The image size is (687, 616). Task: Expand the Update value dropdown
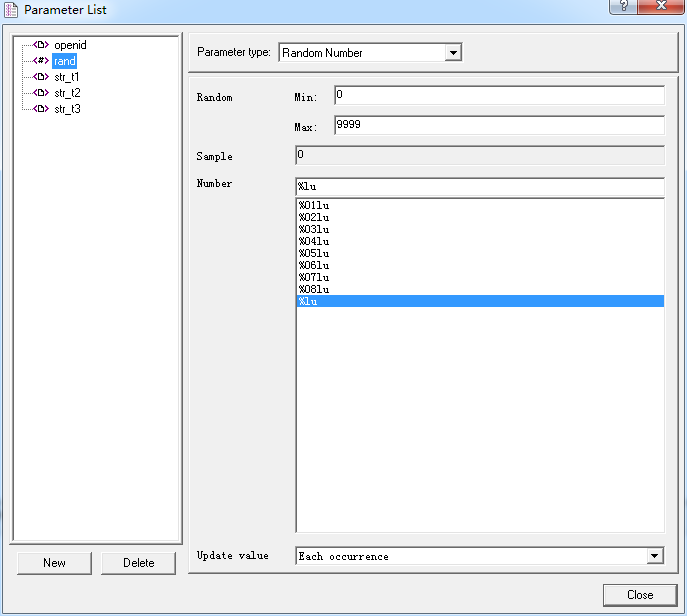point(655,556)
